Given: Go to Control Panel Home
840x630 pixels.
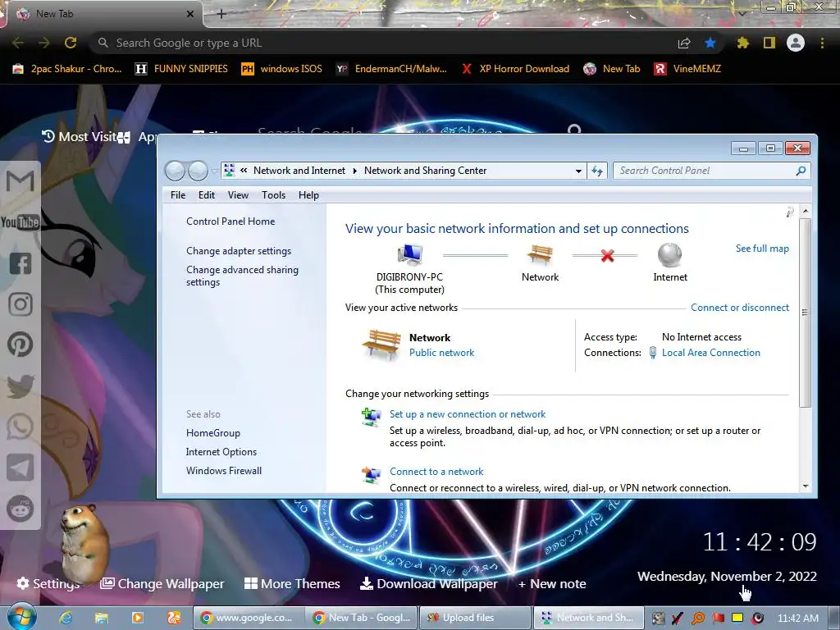Looking at the screenshot, I should point(231,221).
